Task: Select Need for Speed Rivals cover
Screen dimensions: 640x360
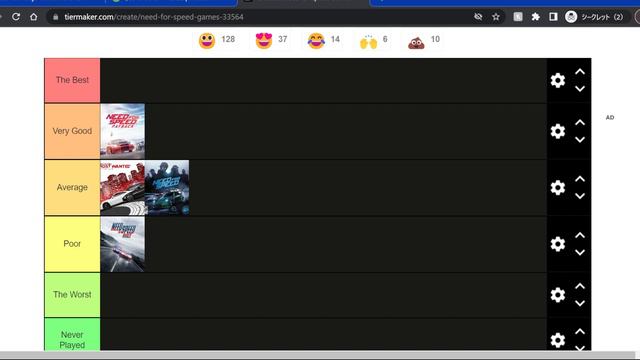Action: 122,244
